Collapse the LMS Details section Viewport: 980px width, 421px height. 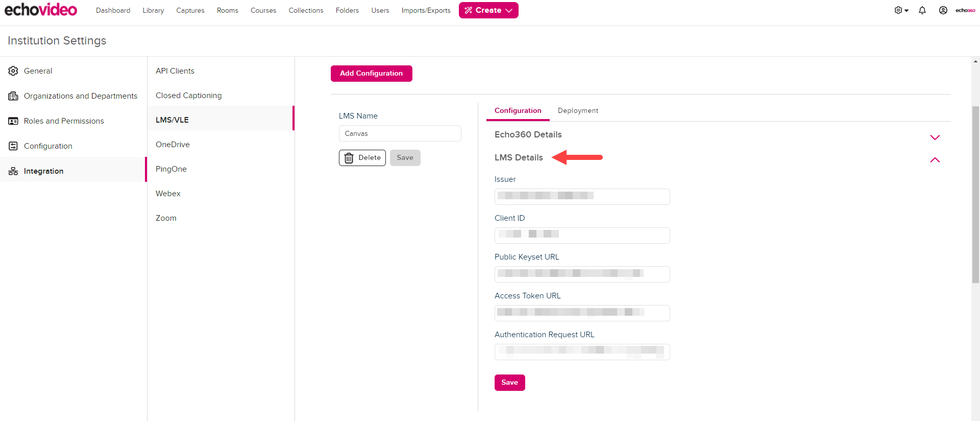935,160
